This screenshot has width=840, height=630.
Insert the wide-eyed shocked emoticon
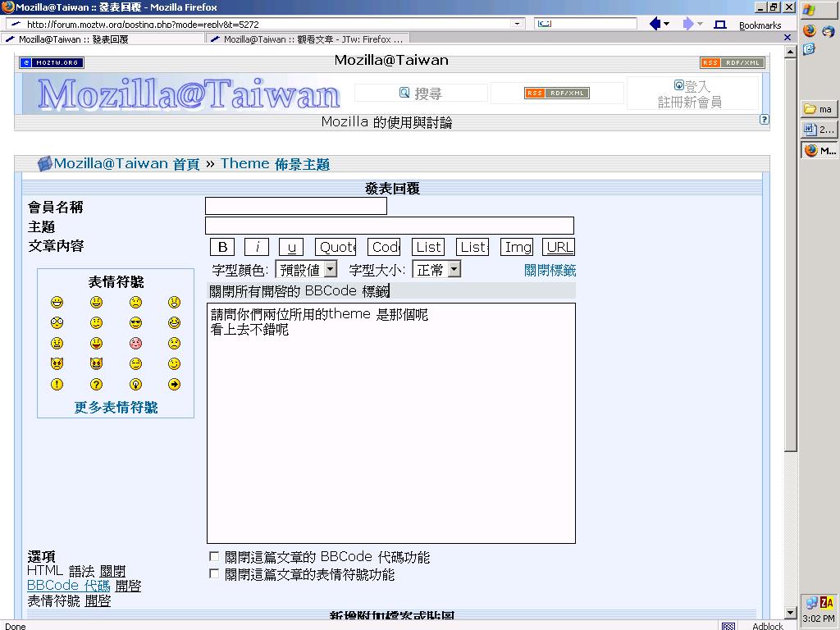(57, 323)
